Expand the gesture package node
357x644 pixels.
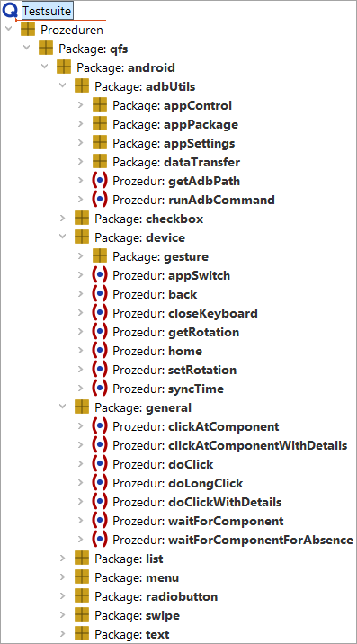click(x=81, y=256)
